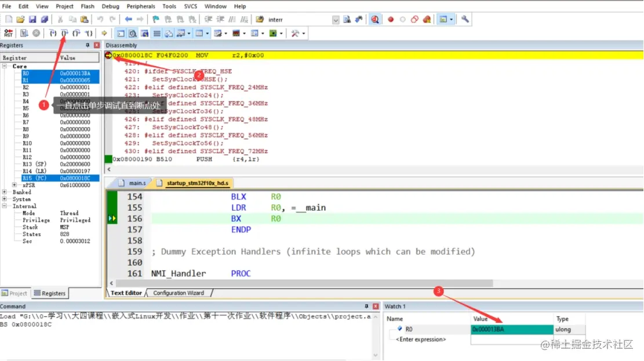Click the Open file icon
This screenshot has width=644, height=361.
point(20,19)
